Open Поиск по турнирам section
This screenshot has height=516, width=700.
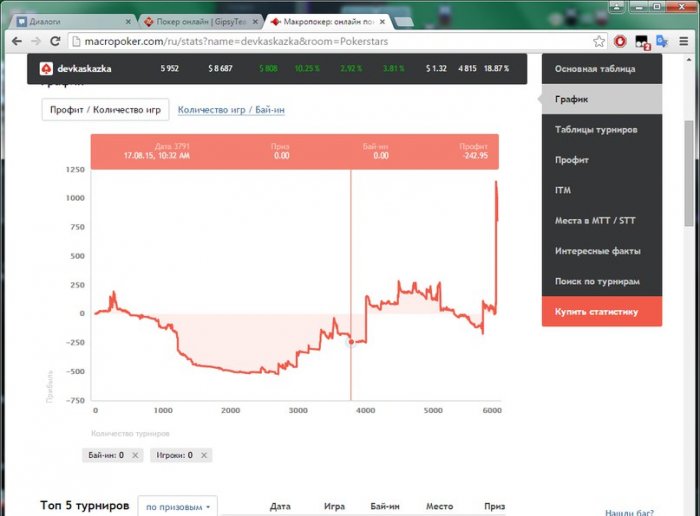point(602,281)
